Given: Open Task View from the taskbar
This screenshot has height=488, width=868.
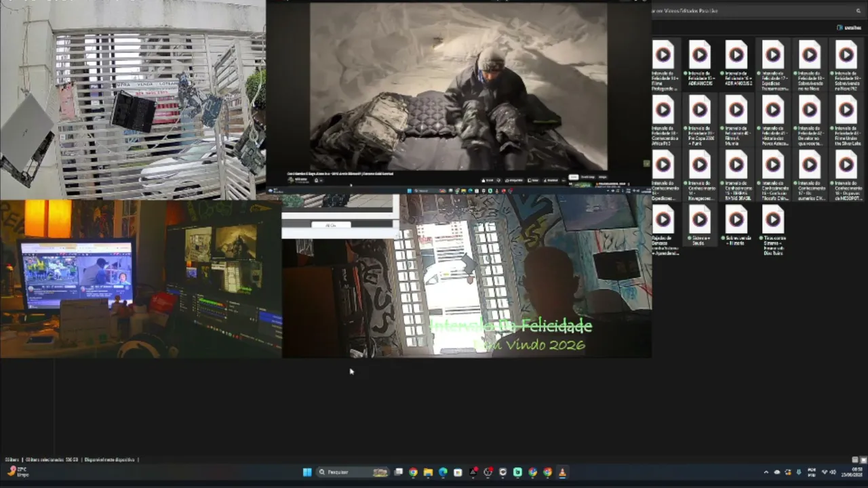Looking at the screenshot, I should pyautogui.click(x=399, y=472).
